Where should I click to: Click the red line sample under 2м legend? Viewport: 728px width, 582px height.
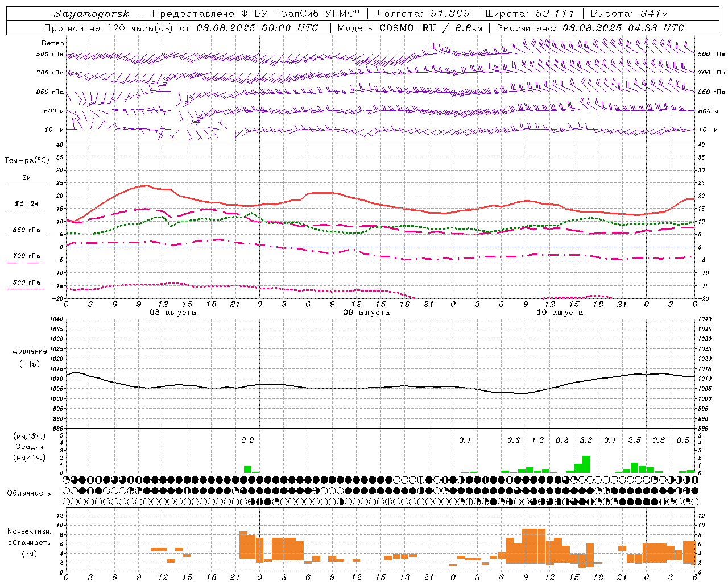click(x=26, y=184)
